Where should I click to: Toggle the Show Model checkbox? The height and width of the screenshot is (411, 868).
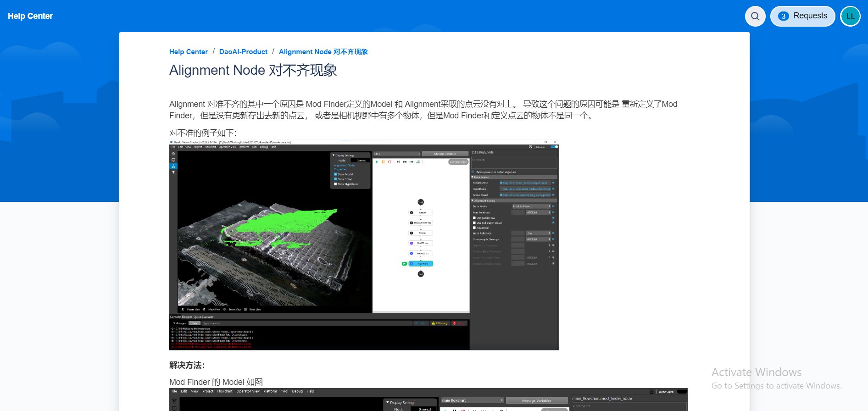335,174
